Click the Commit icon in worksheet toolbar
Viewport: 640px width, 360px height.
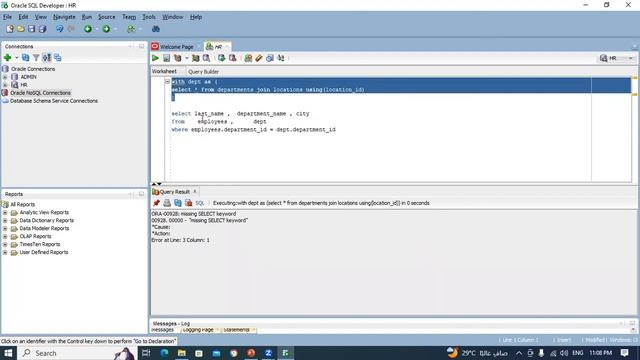click(222, 58)
